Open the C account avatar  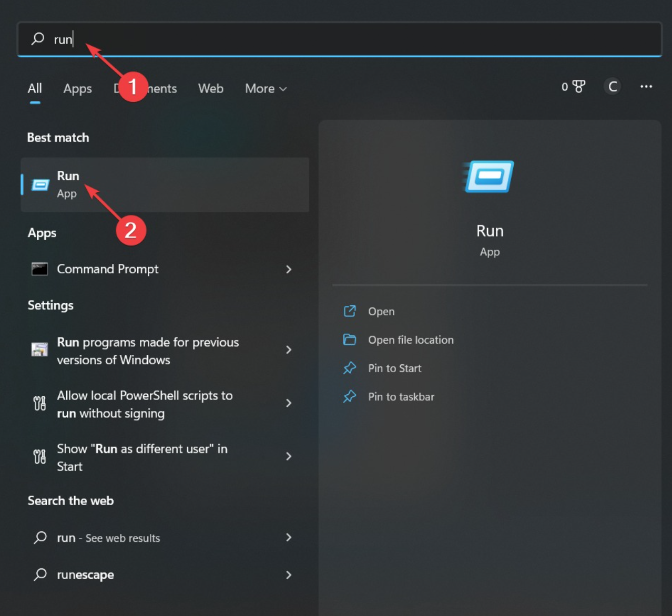click(613, 87)
